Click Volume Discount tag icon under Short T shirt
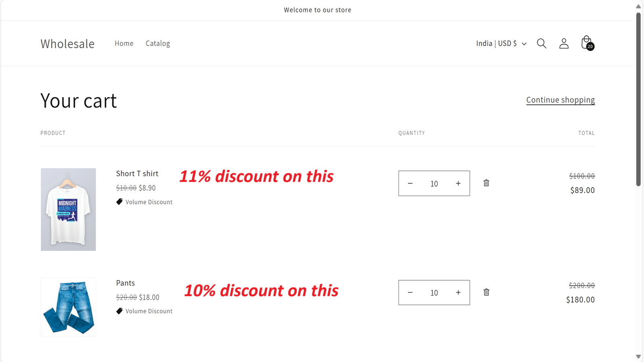This screenshot has height=362, width=644. click(119, 202)
